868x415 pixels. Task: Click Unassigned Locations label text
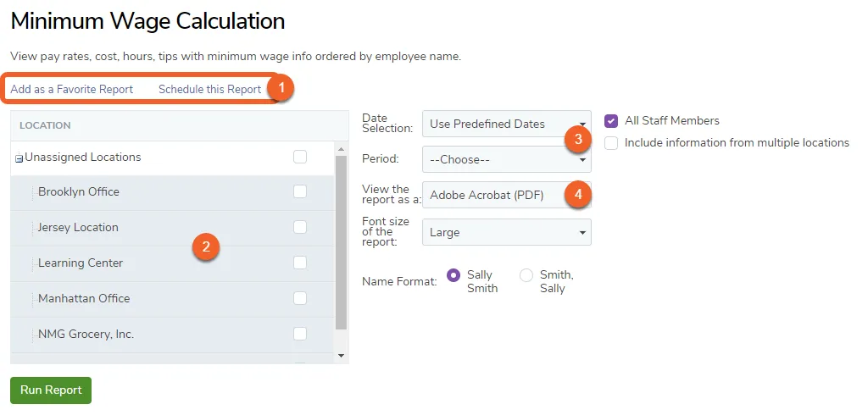click(83, 158)
